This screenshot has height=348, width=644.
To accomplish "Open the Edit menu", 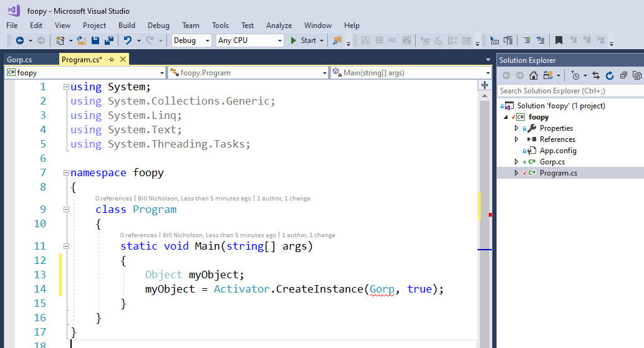I will tap(36, 26).
